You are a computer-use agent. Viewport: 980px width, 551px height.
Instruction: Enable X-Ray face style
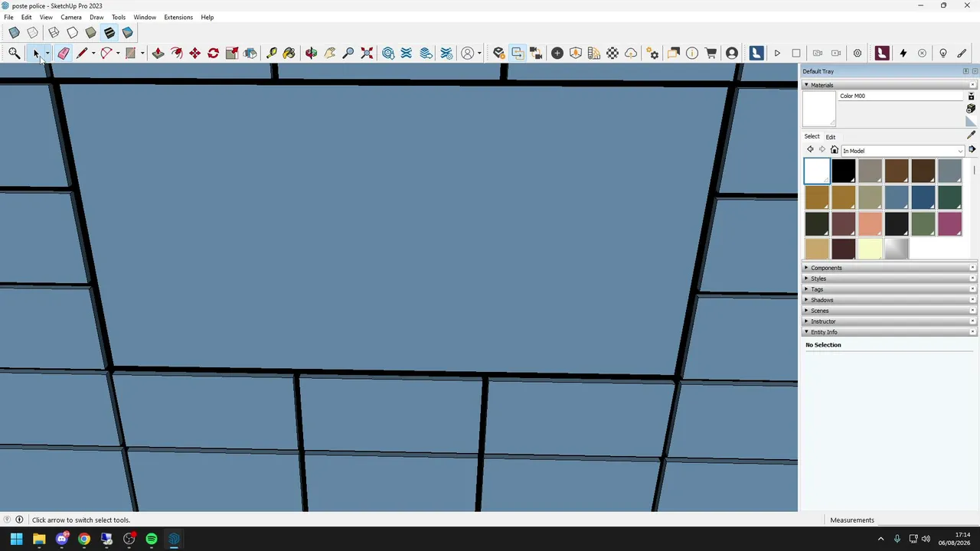15,33
